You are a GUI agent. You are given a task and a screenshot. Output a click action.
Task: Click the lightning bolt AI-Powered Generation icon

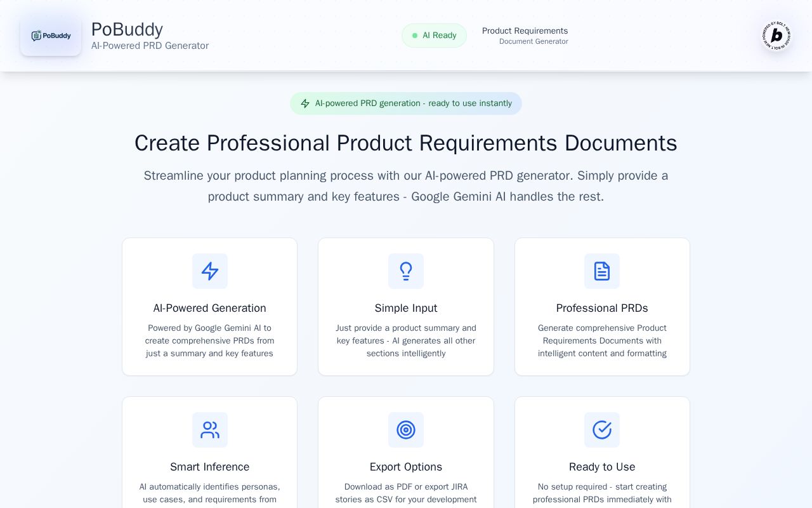tap(210, 271)
